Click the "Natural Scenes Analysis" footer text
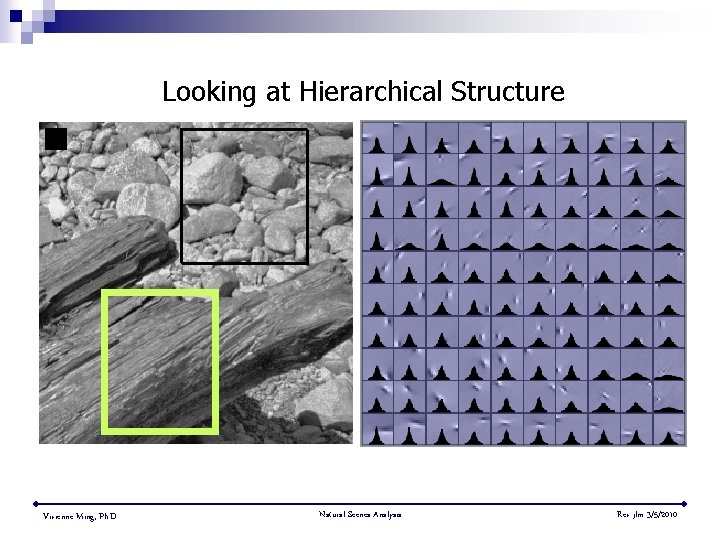 coord(360,514)
